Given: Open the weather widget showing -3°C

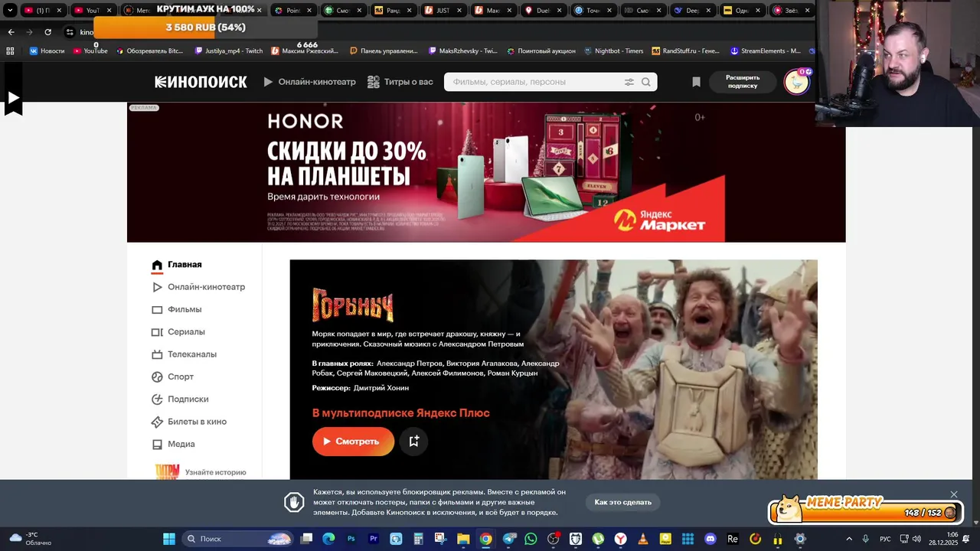Looking at the screenshot, I should click(31, 539).
